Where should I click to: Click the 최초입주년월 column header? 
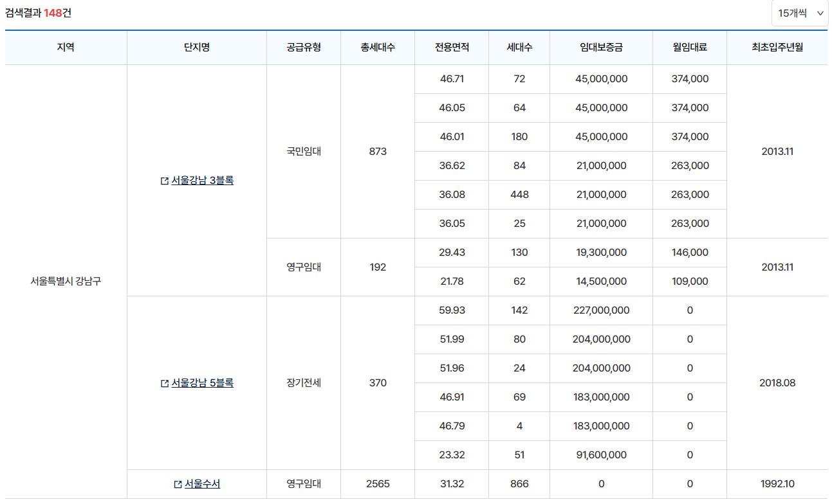tap(777, 48)
